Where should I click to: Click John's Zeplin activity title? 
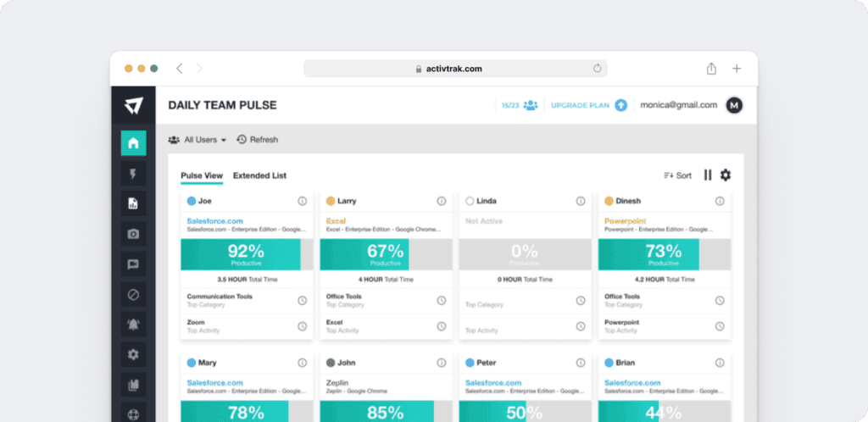(337, 383)
